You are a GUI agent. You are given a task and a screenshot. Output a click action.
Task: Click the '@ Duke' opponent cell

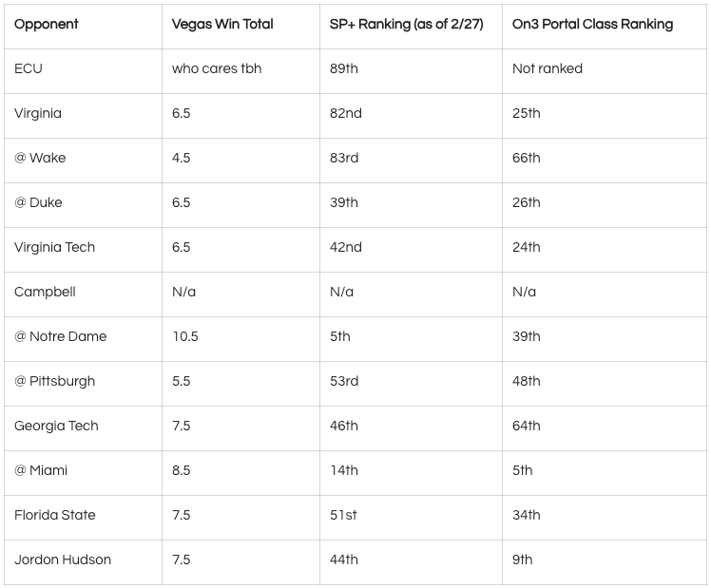click(83, 205)
